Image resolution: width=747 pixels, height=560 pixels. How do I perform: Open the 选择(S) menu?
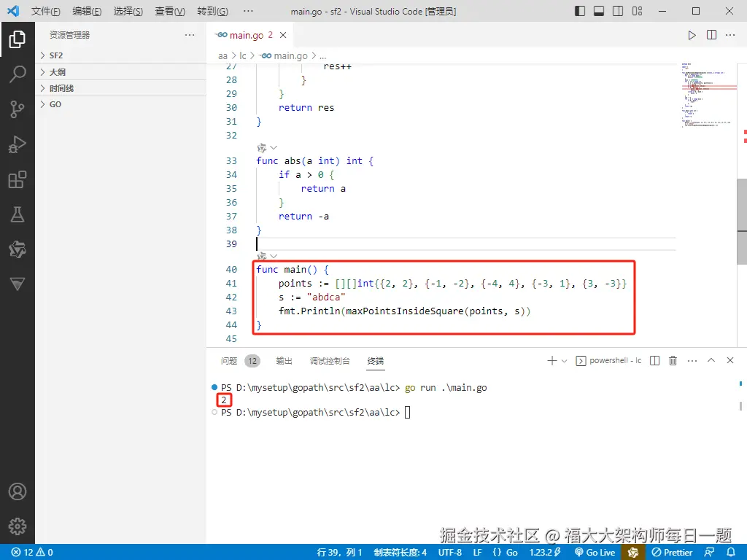click(x=128, y=11)
